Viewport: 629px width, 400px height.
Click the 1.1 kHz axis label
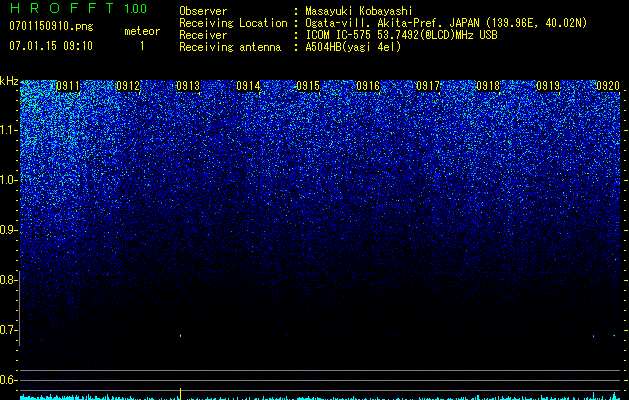[x=8, y=130]
